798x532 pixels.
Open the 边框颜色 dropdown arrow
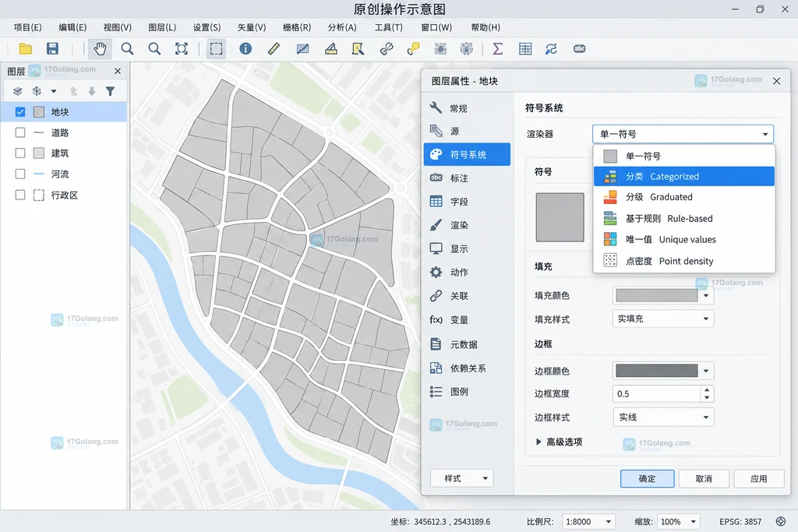(706, 371)
